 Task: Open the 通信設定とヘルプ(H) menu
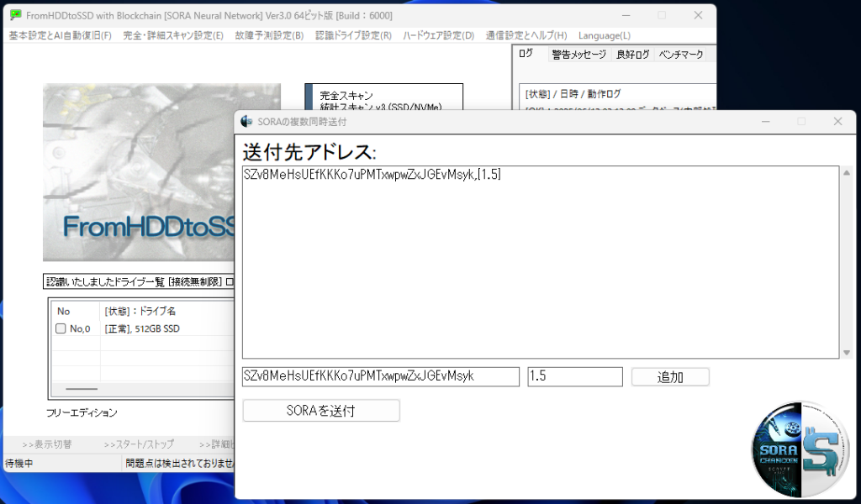point(526,35)
